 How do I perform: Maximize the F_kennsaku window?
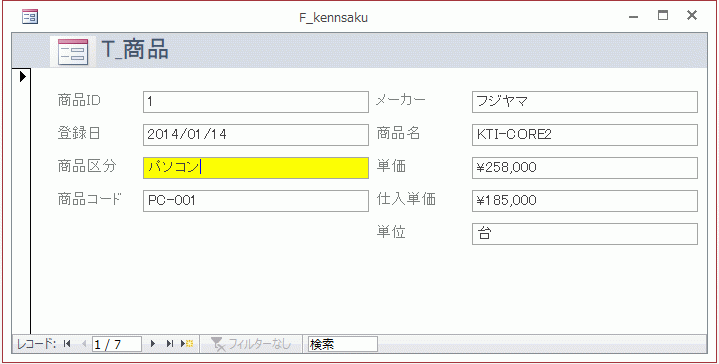point(663,16)
